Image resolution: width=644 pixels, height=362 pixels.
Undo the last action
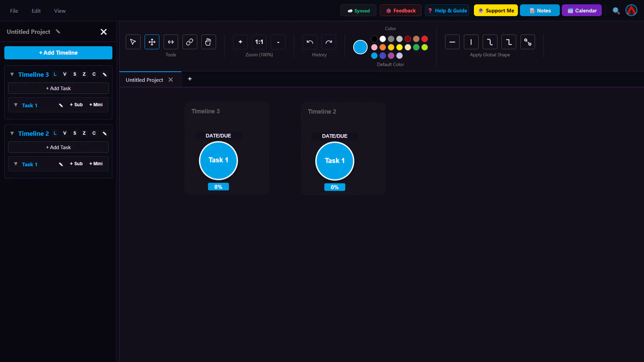pyautogui.click(x=310, y=42)
